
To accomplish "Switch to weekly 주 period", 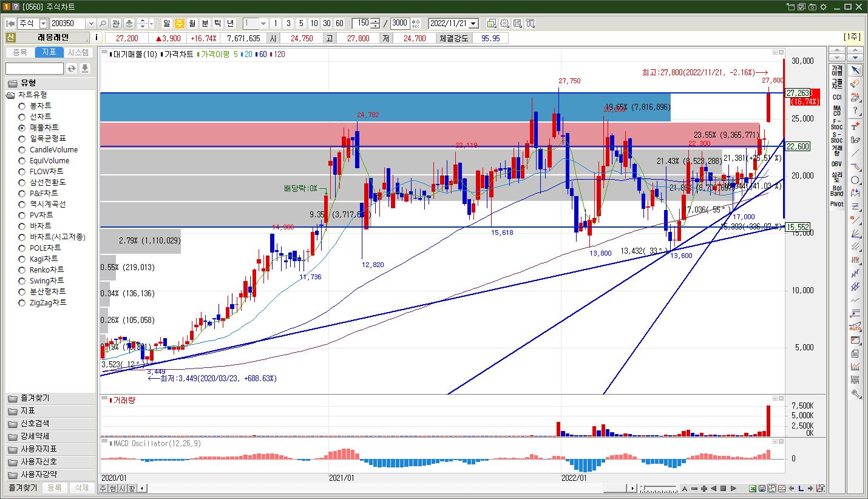I will pos(180,23).
